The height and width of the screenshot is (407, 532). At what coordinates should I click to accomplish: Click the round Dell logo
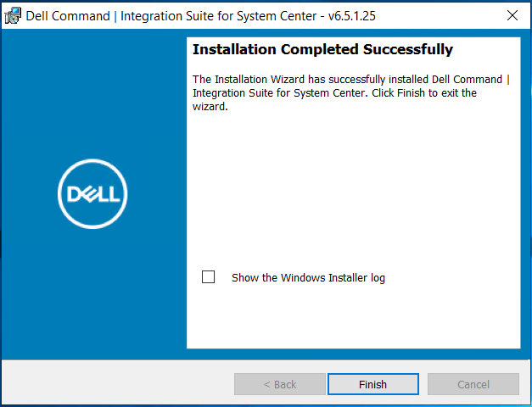point(92,193)
